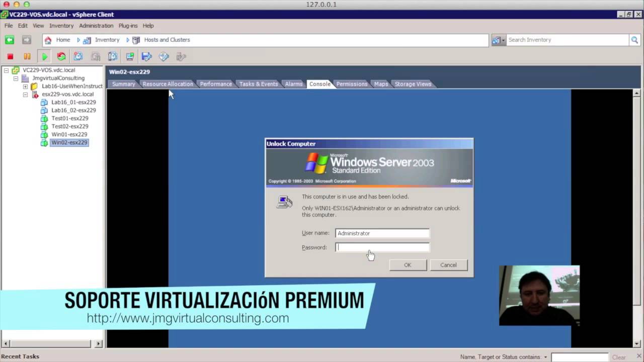Click the floppy drive connect icon
The height and width of the screenshot is (362, 644).
pos(147,57)
